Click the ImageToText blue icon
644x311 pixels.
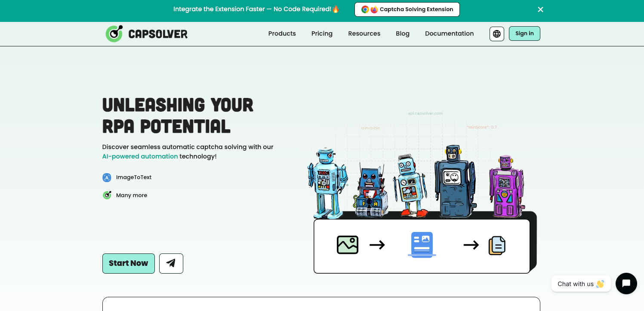[107, 177]
